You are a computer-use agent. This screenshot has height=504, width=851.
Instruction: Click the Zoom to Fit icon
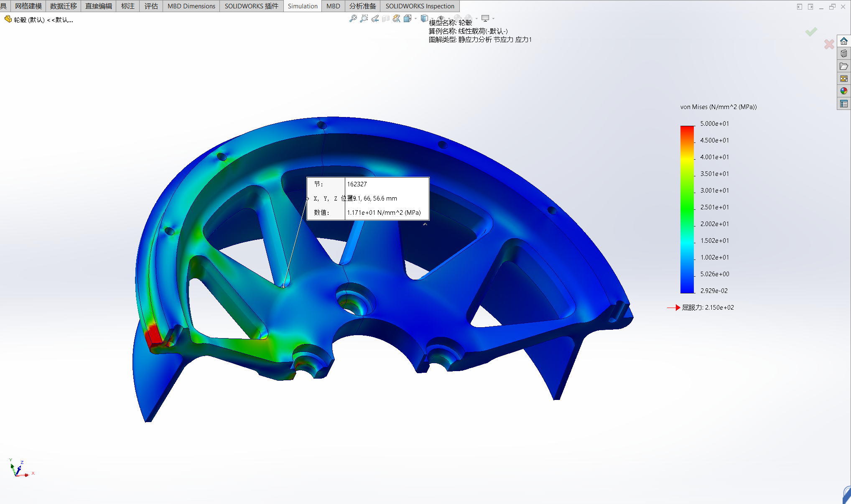(353, 18)
